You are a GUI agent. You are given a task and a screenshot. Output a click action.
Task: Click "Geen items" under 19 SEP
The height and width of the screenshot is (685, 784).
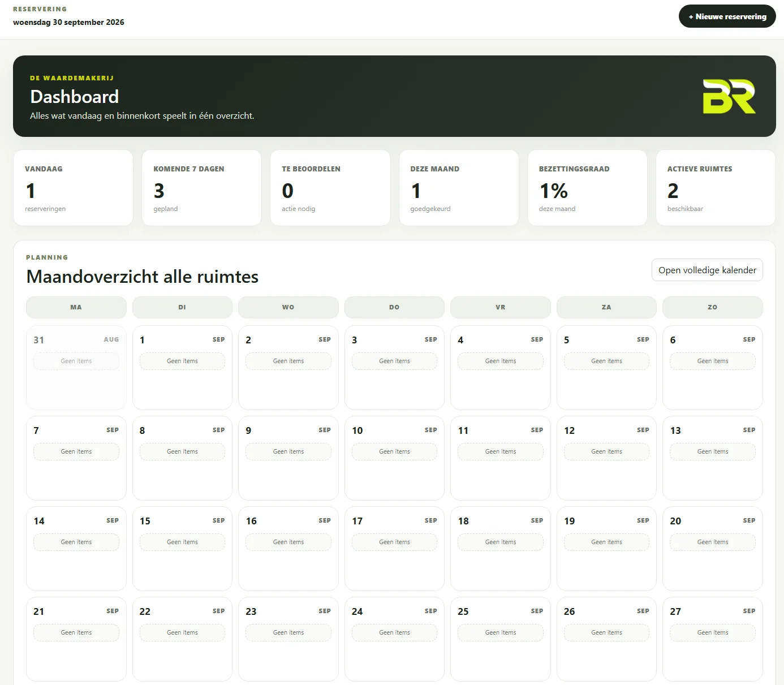[606, 542]
